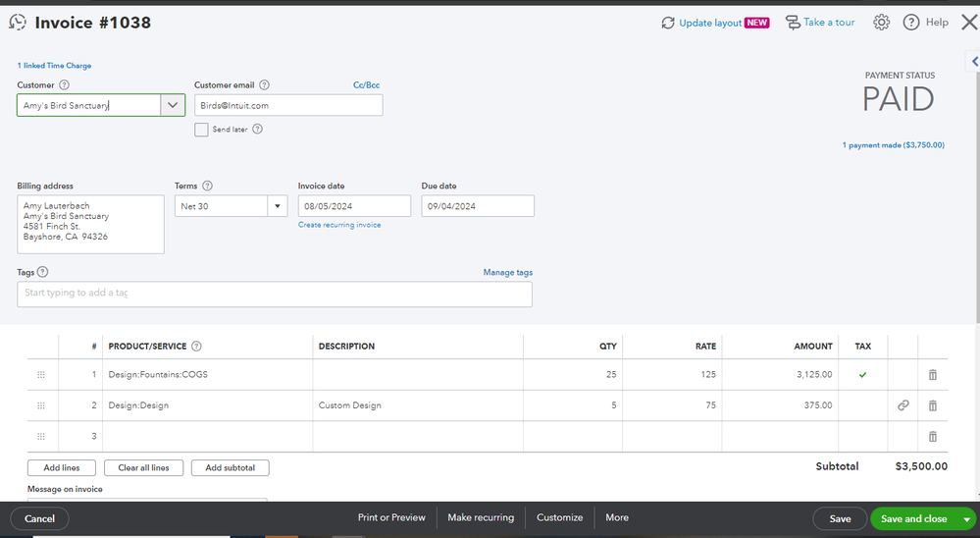
Task: Click the Clear all lines button
Action: 144,467
